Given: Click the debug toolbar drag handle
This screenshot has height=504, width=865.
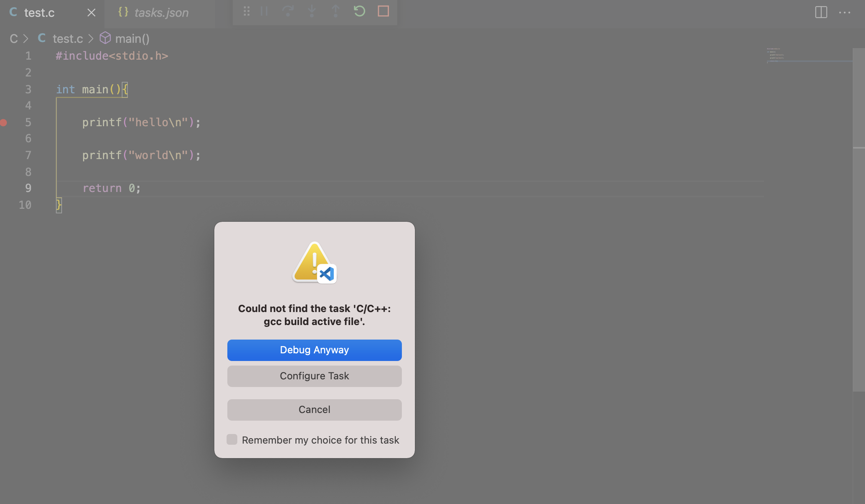Looking at the screenshot, I should (246, 11).
